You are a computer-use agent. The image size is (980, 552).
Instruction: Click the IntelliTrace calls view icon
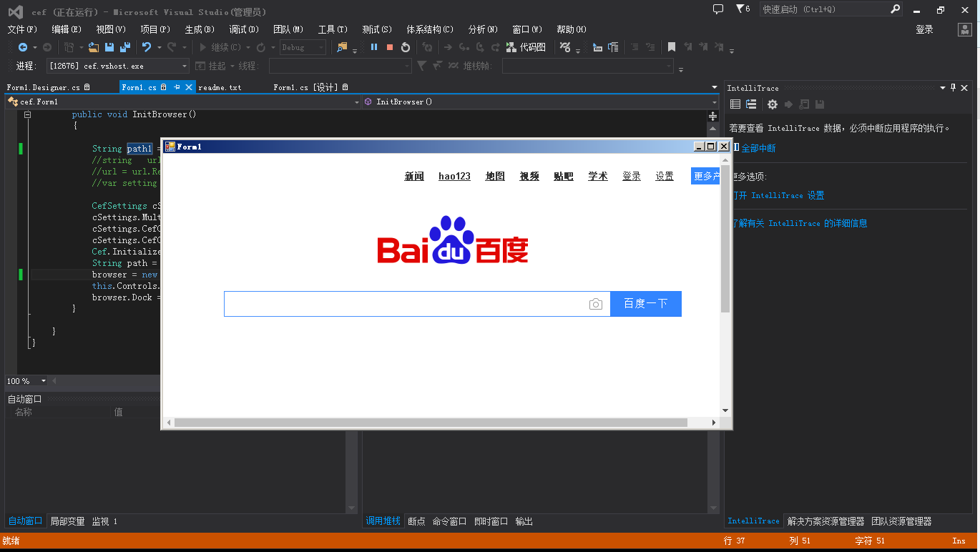pos(751,104)
